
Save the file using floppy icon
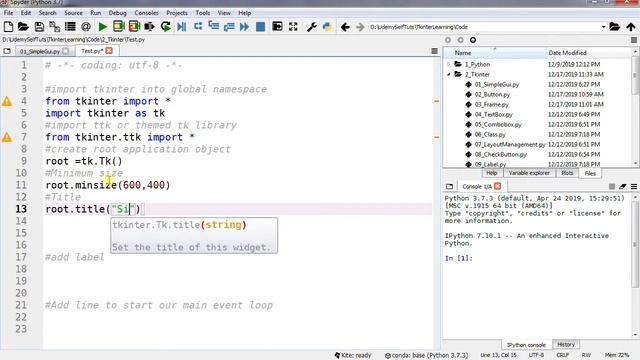point(39,27)
